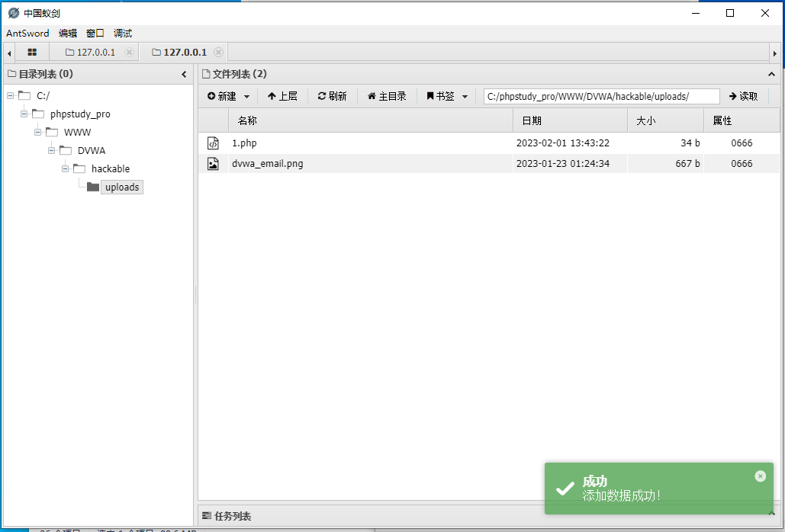Click the 667 b size cell
The image size is (785, 532).
click(x=687, y=164)
